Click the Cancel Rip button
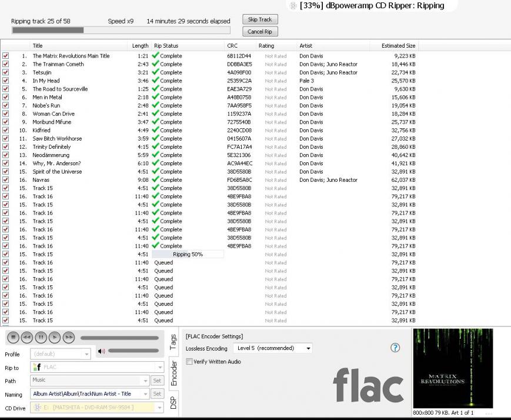This screenshot has width=511, height=420. point(260,31)
